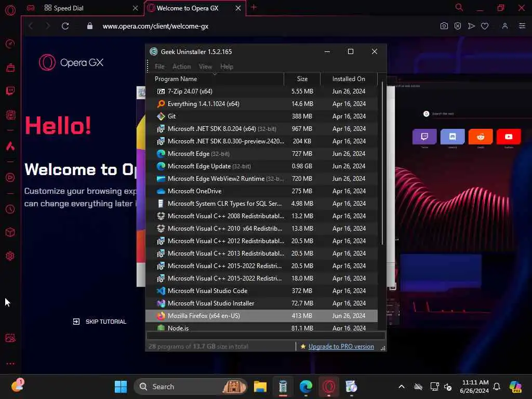Click the Twitch speed dial tile
Image resolution: width=532 pixels, height=399 pixels.
pyautogui.click(x=424, y=137)
